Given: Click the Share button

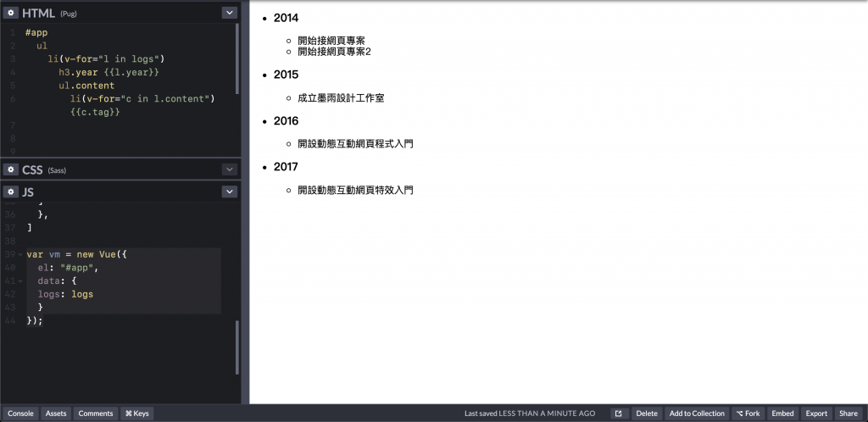Looking at the screenshot, I should click(849, 414).
